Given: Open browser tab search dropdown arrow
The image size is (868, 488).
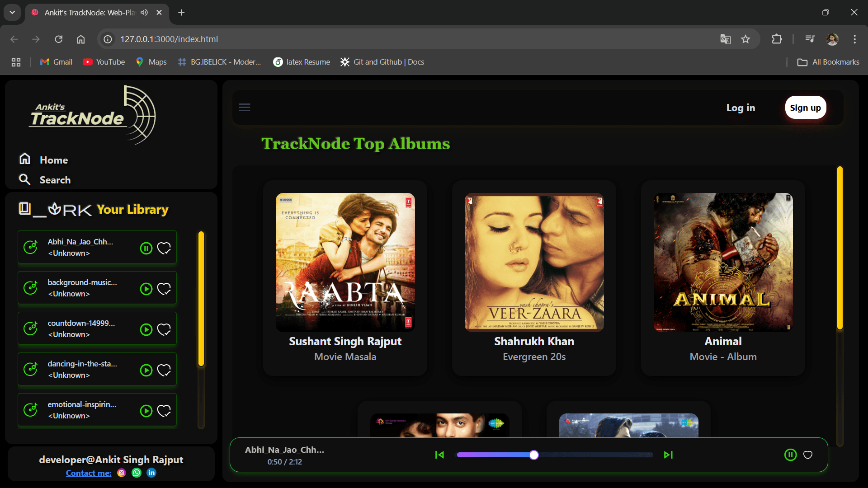Looking at the screenshot, I should [12, 13].
